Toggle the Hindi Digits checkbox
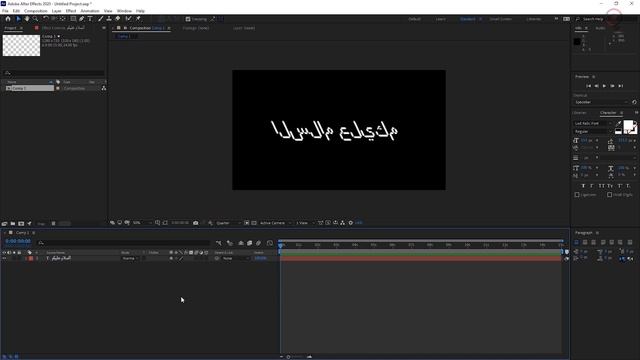Viewport: 640px width, 360px height. (609, 195)
